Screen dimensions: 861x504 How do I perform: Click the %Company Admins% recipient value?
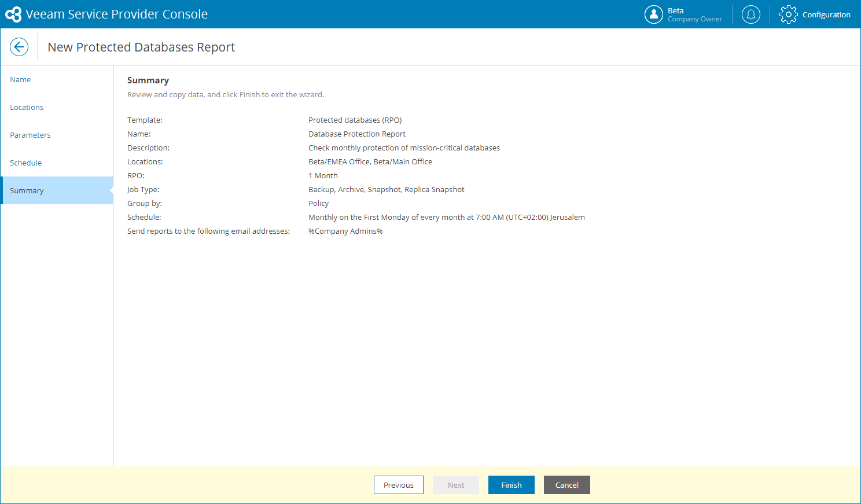[x=345, y=231]
